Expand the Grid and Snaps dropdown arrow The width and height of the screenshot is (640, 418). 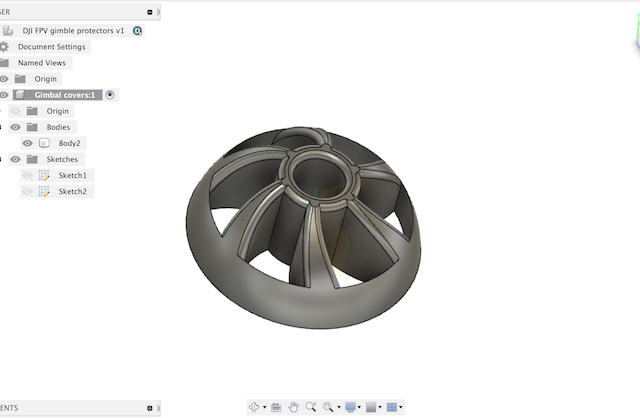click(x=380, y=407)
